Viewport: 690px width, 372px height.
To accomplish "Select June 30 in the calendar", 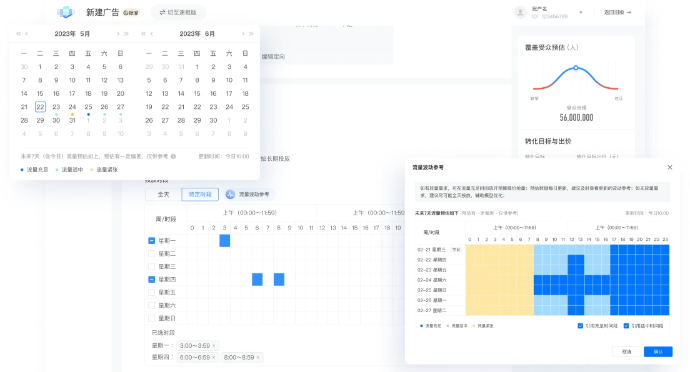I will [213, 120].
